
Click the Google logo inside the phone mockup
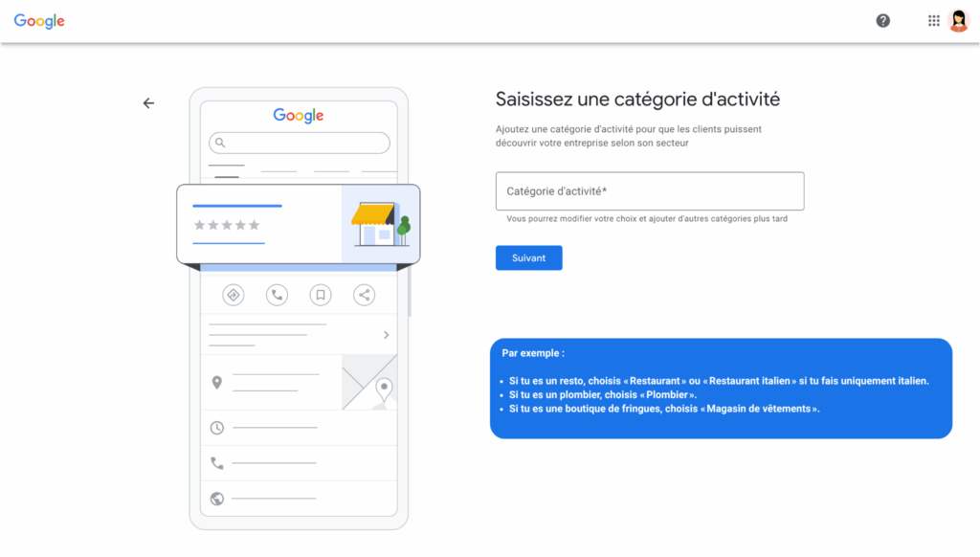pyautogui.click(x=298, y=115)
